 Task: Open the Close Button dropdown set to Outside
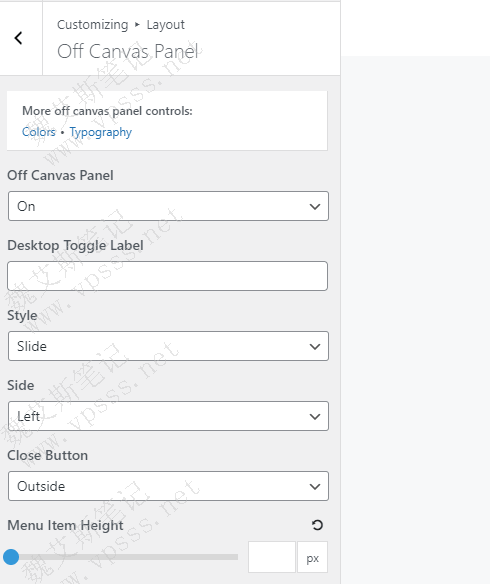pyautogui.click(x=168, y=486)
